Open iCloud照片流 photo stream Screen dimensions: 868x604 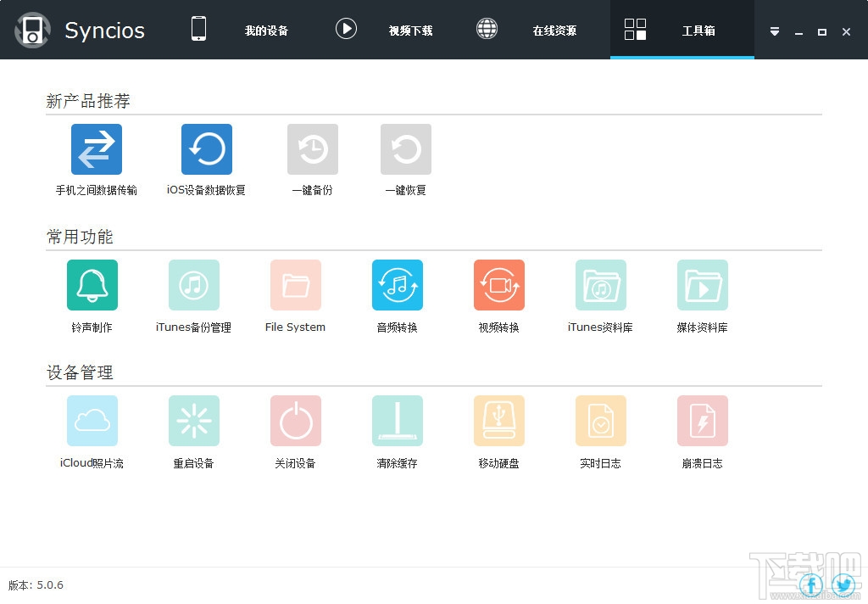click(92, 421)
